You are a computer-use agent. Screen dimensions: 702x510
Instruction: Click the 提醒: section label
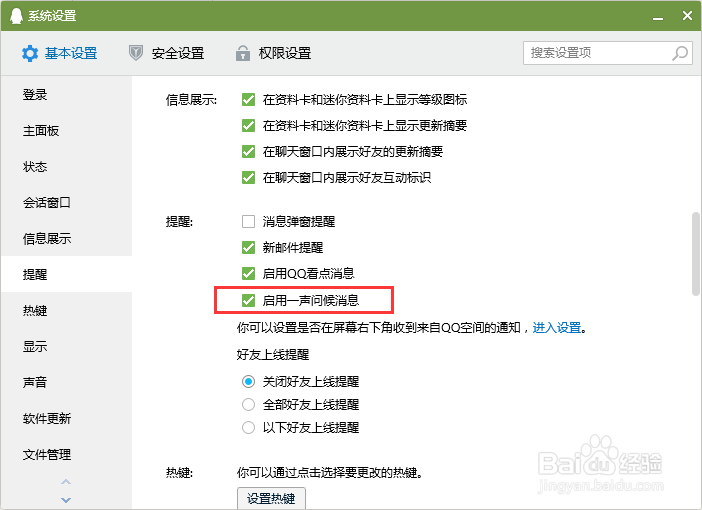click(179, 221)
